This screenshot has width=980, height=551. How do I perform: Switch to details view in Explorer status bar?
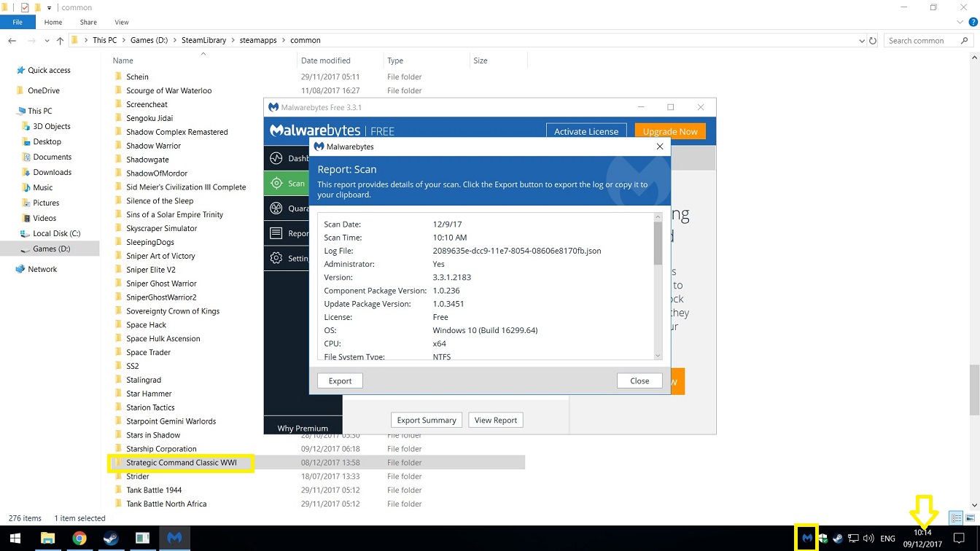point(956,518)
